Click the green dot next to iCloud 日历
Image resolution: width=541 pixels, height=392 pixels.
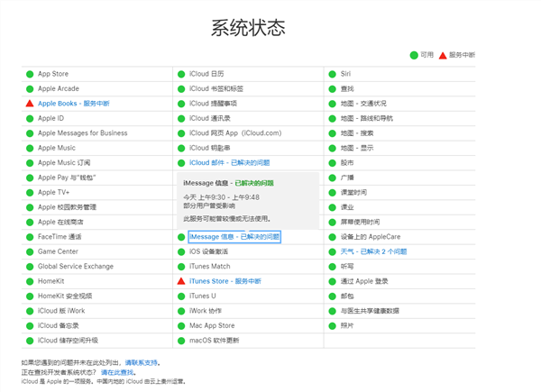point(181,74)
